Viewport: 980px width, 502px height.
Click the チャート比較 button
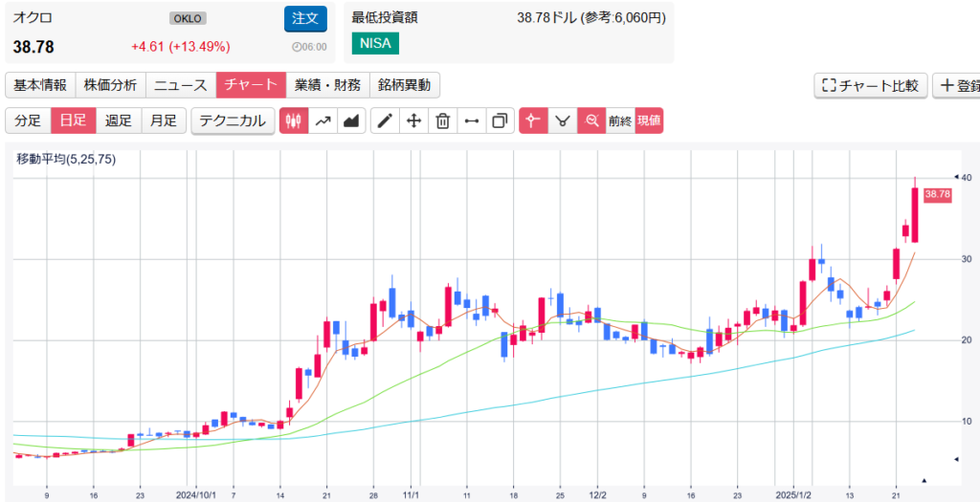[x=870, y=85]
